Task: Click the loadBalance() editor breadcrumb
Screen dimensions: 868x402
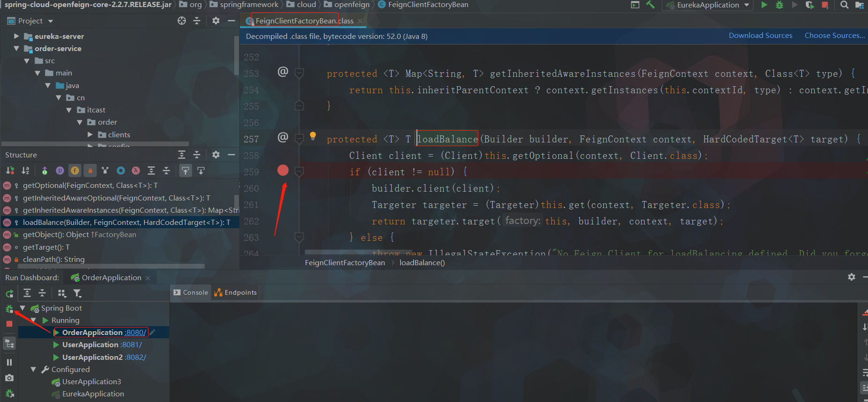Action: (x=422, y=263)
